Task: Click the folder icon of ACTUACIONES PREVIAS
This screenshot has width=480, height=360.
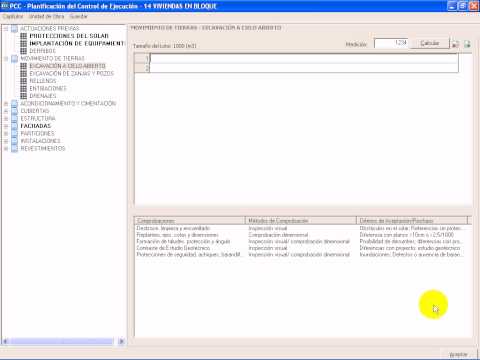Action: 14,29
